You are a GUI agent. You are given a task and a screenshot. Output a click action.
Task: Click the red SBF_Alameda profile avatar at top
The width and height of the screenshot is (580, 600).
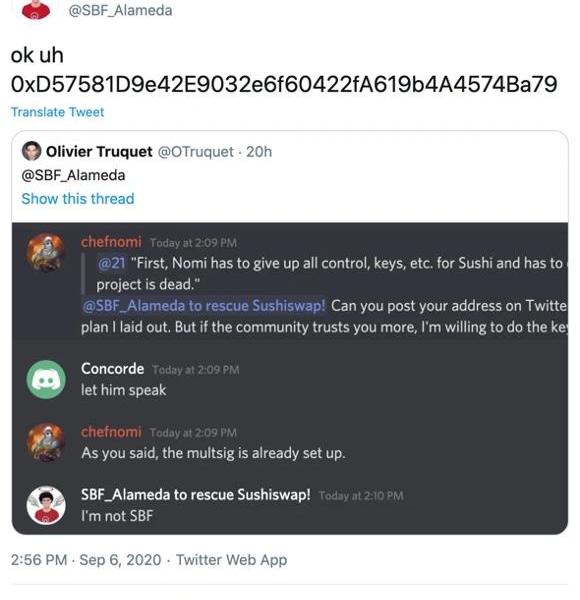(36, 8)
